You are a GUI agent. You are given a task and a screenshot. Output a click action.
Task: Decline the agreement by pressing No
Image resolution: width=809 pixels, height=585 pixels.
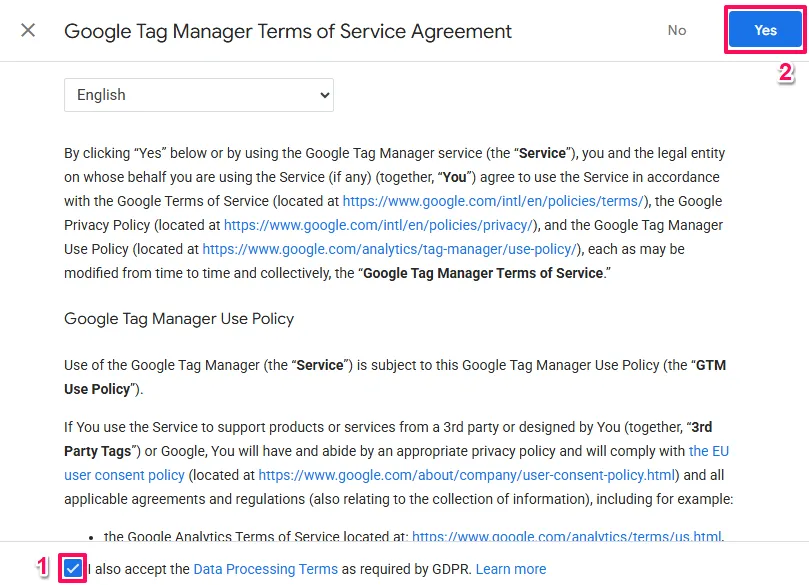click(x=677, y=30)
